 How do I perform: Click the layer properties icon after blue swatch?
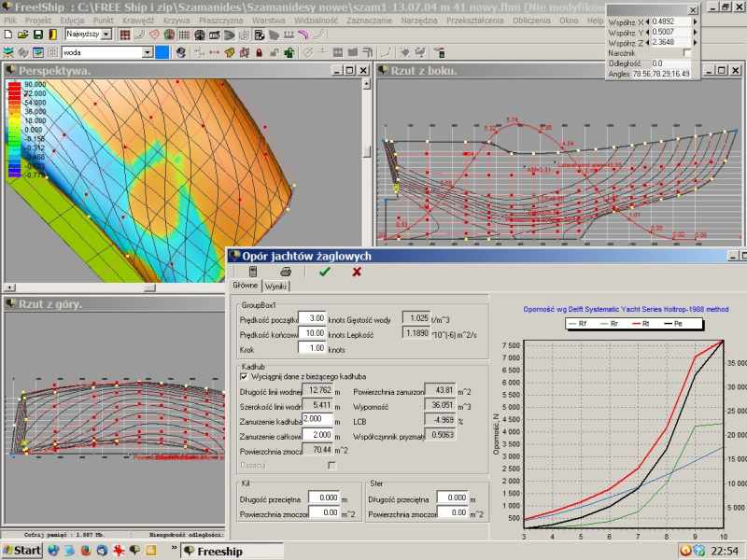tap(180, 52)
